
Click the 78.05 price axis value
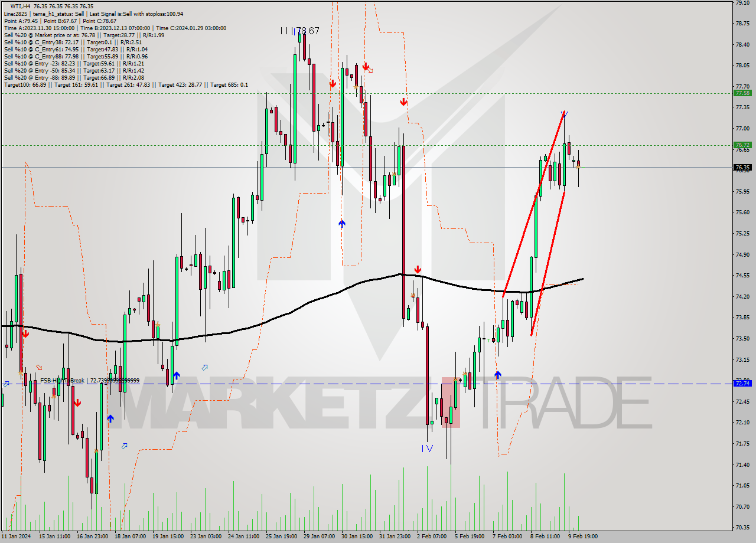click(742, 66)
